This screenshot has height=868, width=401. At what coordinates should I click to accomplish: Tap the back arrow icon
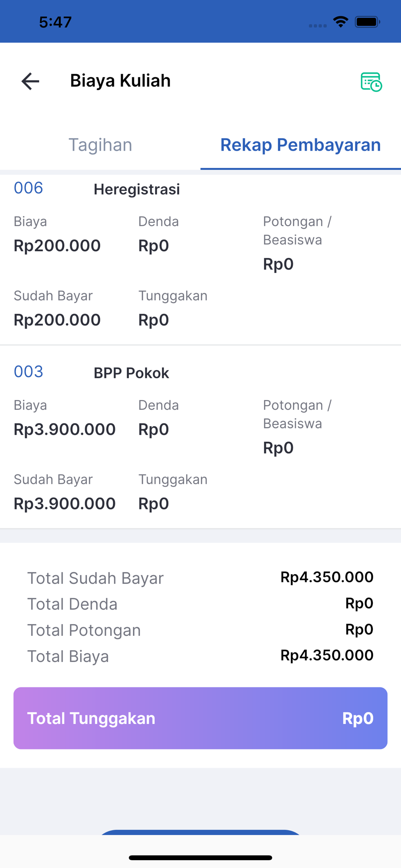click(30, 81)
